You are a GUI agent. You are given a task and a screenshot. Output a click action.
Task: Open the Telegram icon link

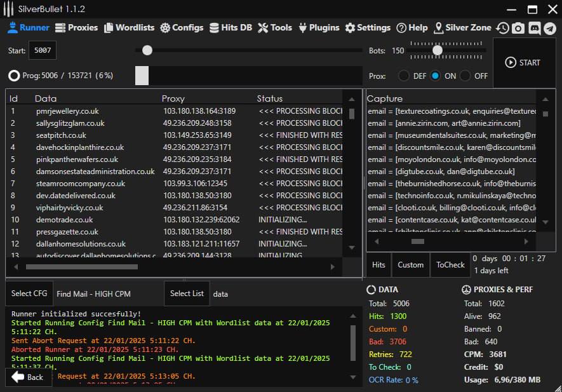[549, 28]
